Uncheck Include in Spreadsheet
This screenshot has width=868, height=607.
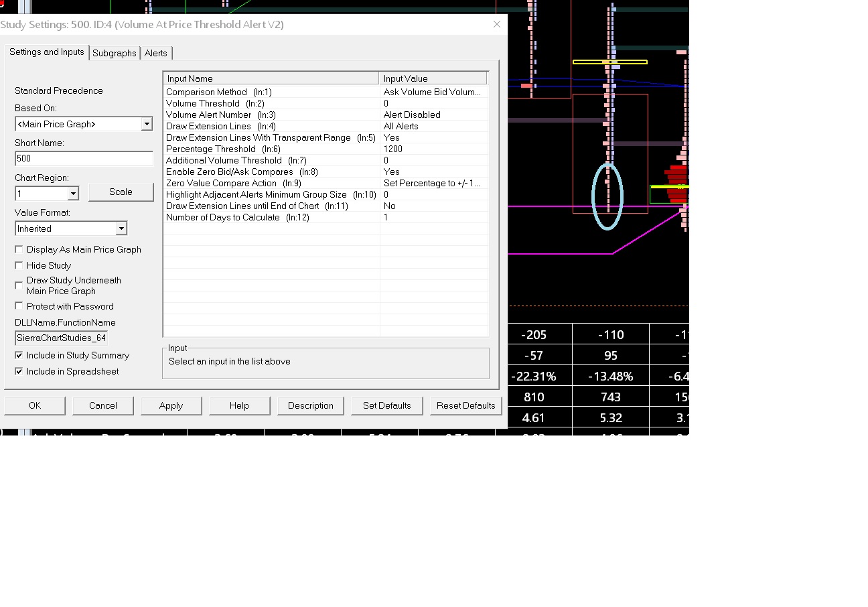point(19,371)
